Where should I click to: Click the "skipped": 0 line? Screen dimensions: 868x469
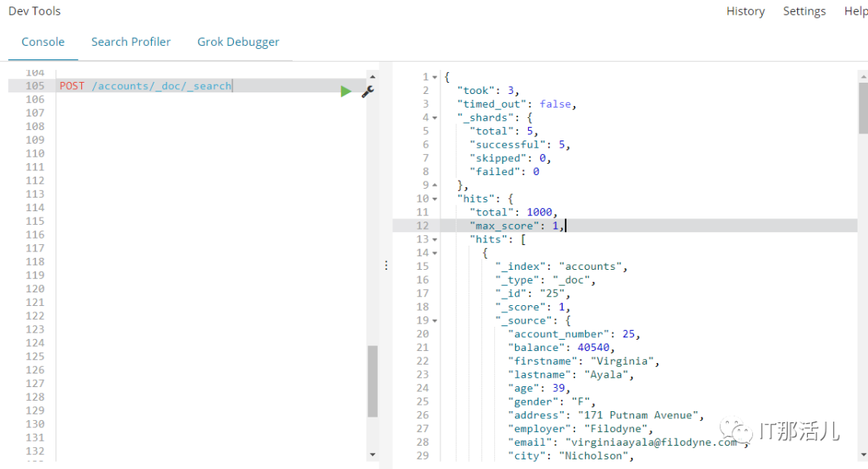510,158
